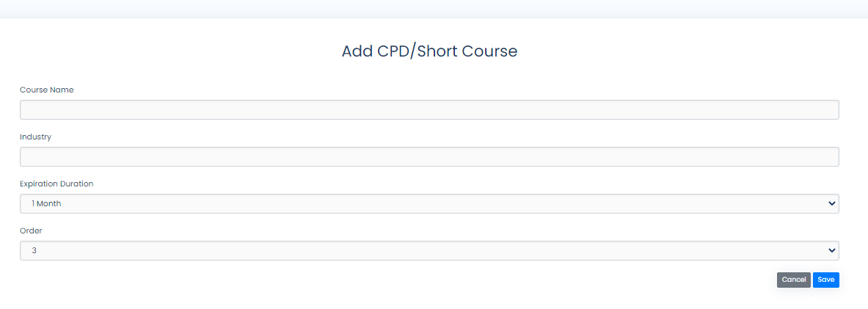Focus the Industry input field
This screenshot has width=868, height=309.
tap(429, 157)
